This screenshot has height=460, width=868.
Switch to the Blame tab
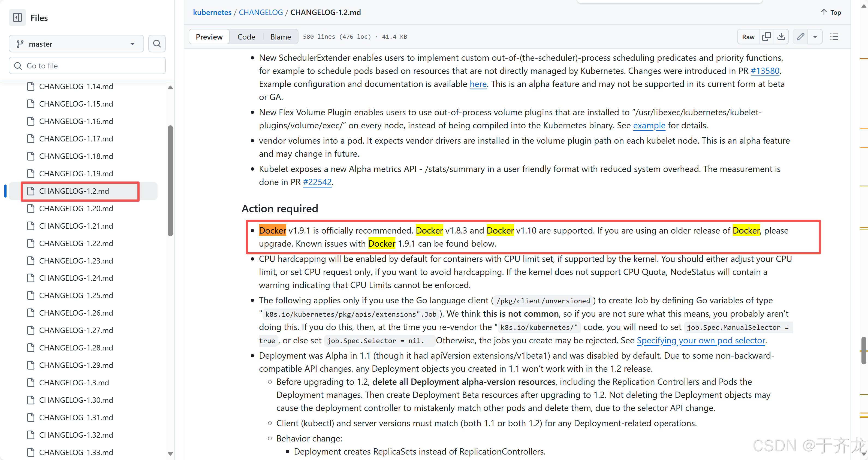(281, 37)
